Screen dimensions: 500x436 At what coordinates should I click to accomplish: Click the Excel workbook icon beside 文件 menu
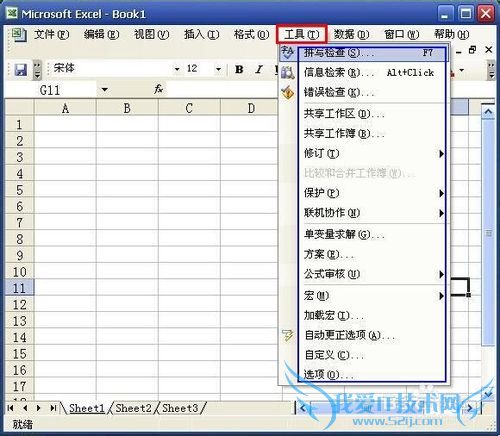pos(18,35)
